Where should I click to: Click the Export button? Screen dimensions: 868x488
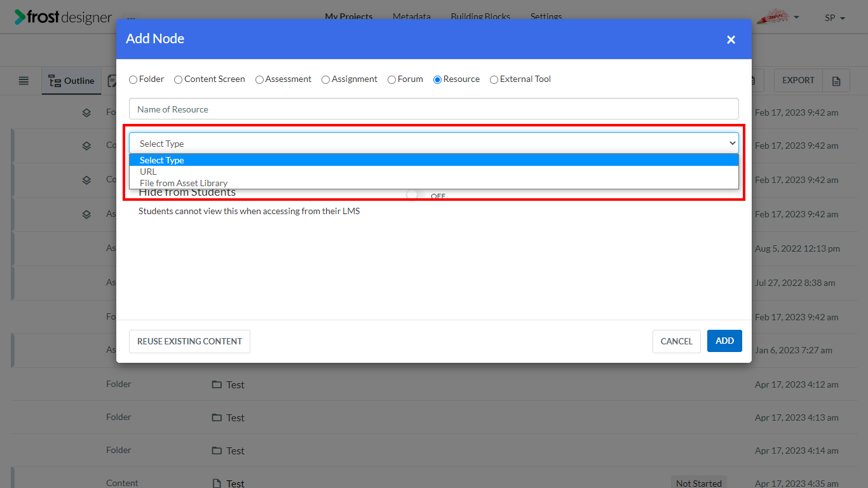798,80
